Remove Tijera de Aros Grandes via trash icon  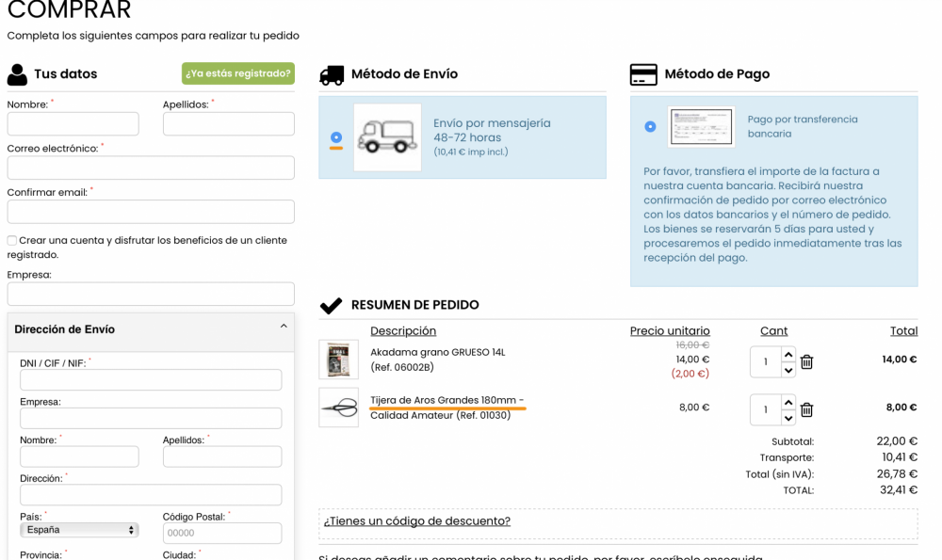807,410
